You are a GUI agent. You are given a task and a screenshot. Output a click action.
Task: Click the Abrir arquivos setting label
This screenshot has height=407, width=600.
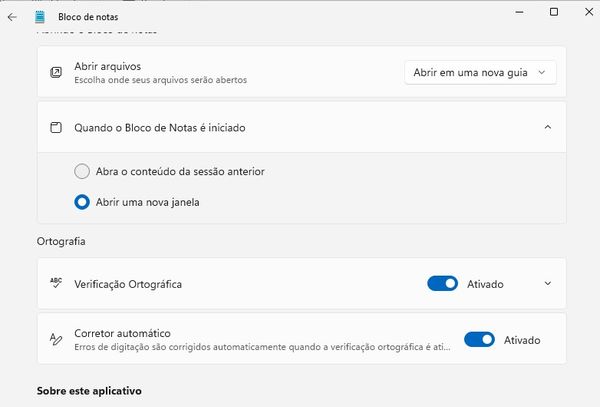(108, 66)
